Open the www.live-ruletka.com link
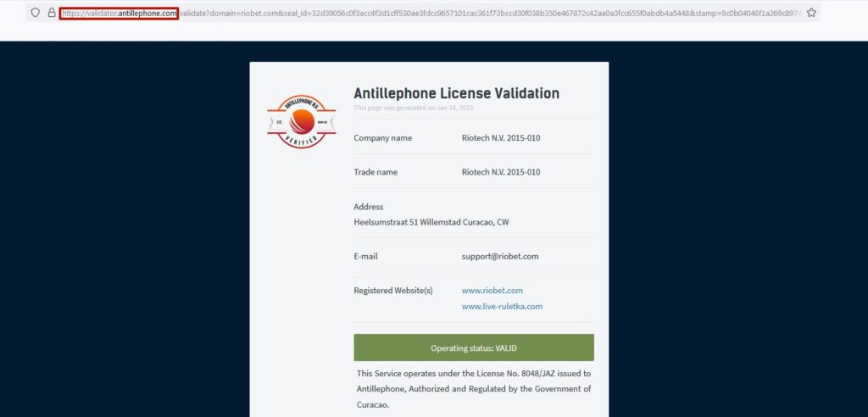The width and height of the screenshot is (868, 417). click(502, 306)
